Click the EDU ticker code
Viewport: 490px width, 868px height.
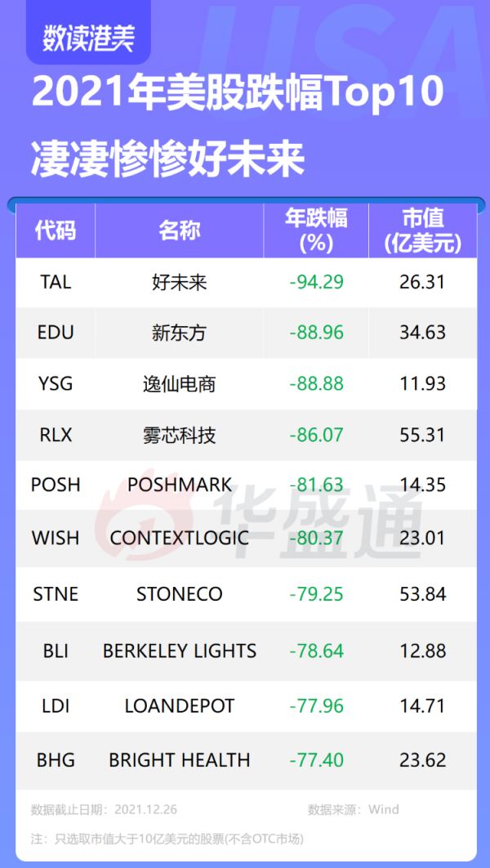pyautogui.click(x=56, y=333)
